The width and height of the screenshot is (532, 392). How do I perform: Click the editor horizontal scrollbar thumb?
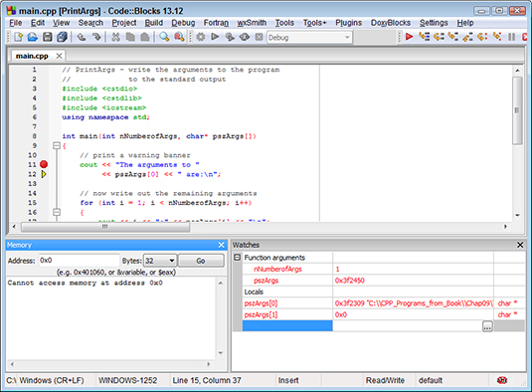[105, 227]
